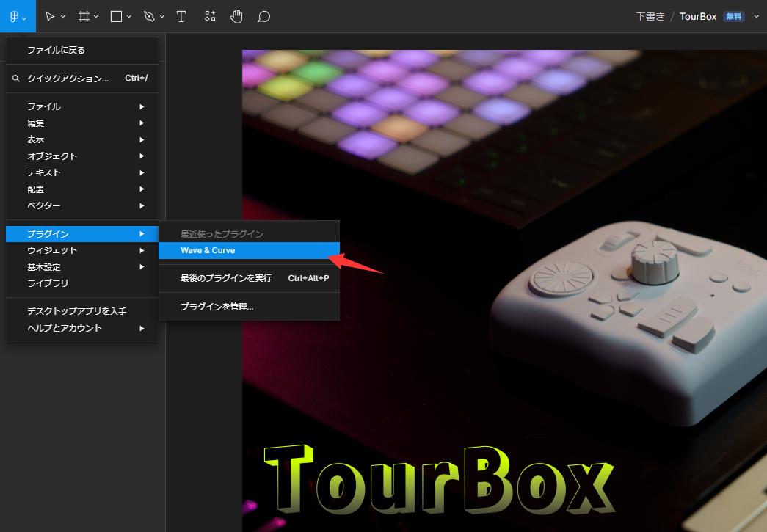
Task: Open the ベクター menu entry
Action: (x=81, y=206)
